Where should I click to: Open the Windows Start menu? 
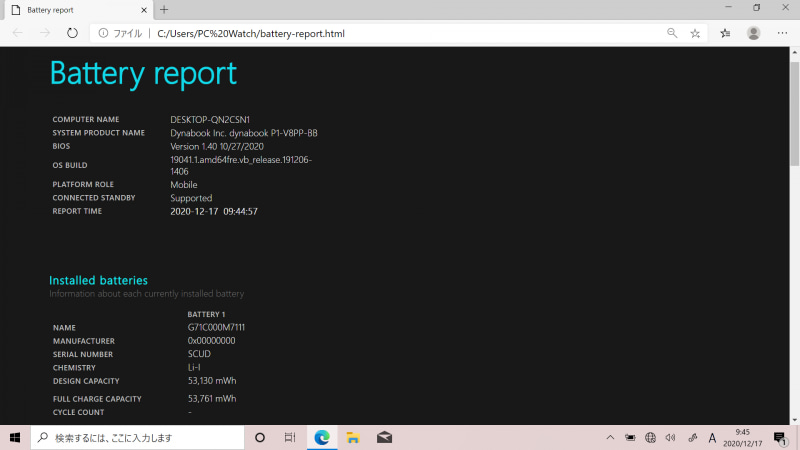(15, 437)
